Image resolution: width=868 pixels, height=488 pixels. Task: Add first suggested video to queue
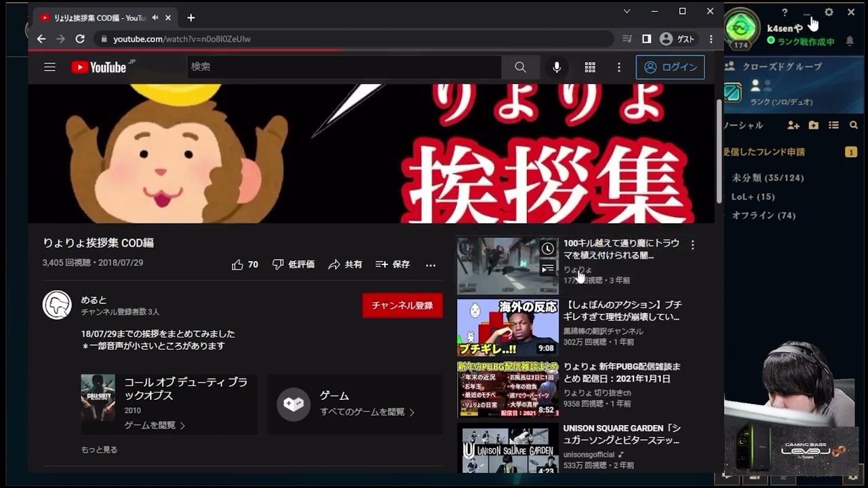(548, 269)
